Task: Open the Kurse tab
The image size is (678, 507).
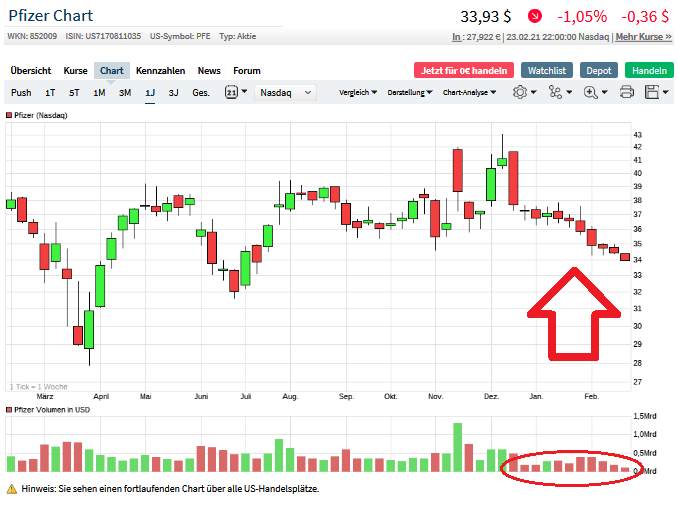Action: pyautogui.click(x=75, y=70)
